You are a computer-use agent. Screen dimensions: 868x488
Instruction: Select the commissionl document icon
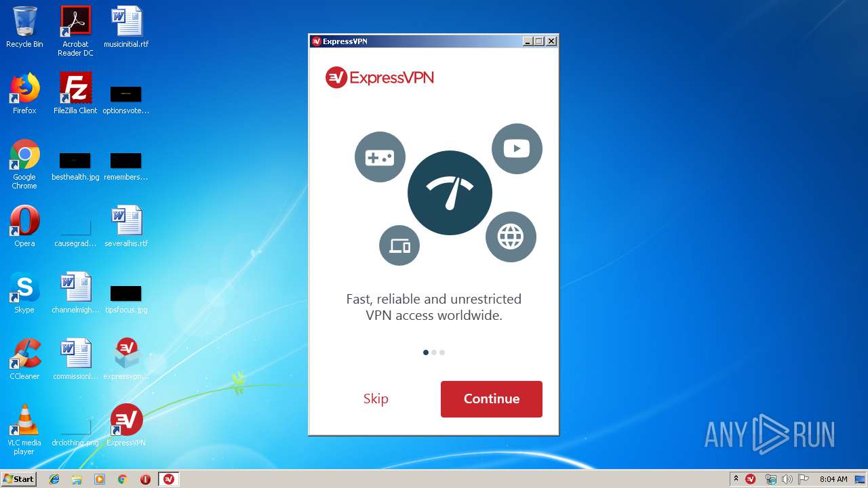coord(75,360)
